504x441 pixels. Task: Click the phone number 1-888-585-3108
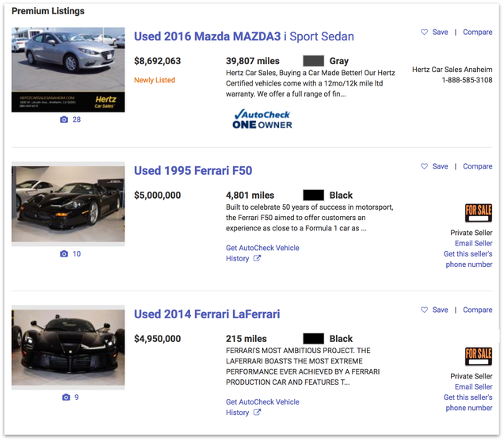467,80
